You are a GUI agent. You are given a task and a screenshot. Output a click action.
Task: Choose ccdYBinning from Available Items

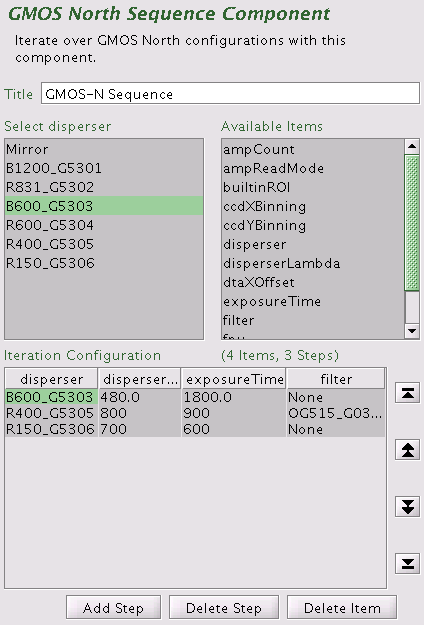coord(313,225)
